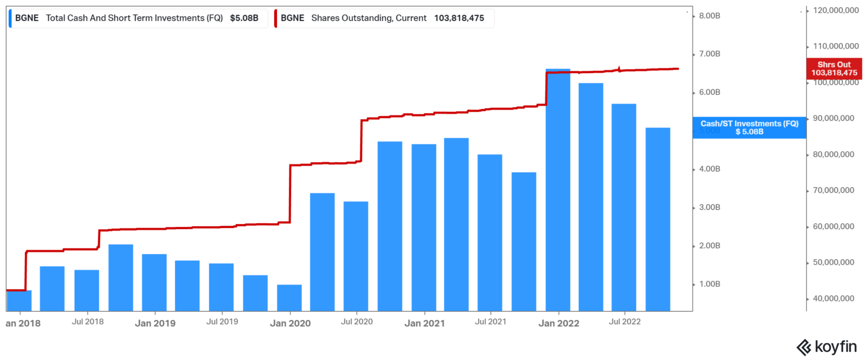Screen dimensions: 868x362
Task: Click the blue Cash/ST Investments axis badge
Action: (749, 127)
